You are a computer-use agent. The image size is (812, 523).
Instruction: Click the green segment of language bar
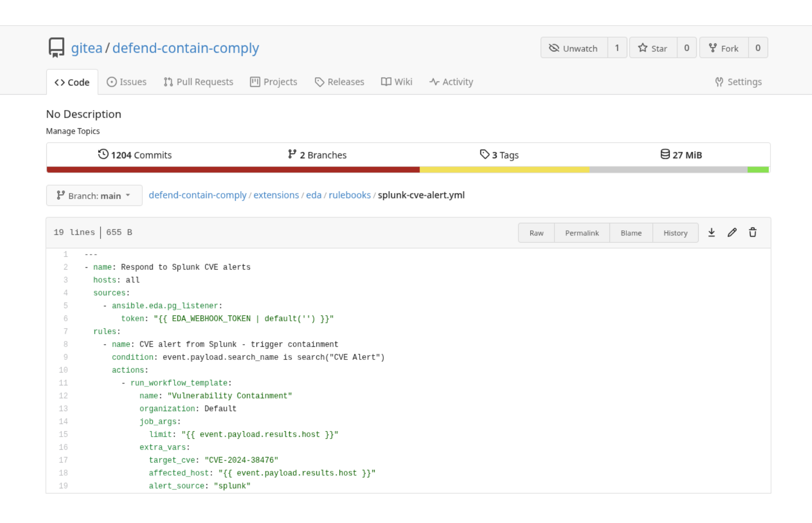point(758,169)
